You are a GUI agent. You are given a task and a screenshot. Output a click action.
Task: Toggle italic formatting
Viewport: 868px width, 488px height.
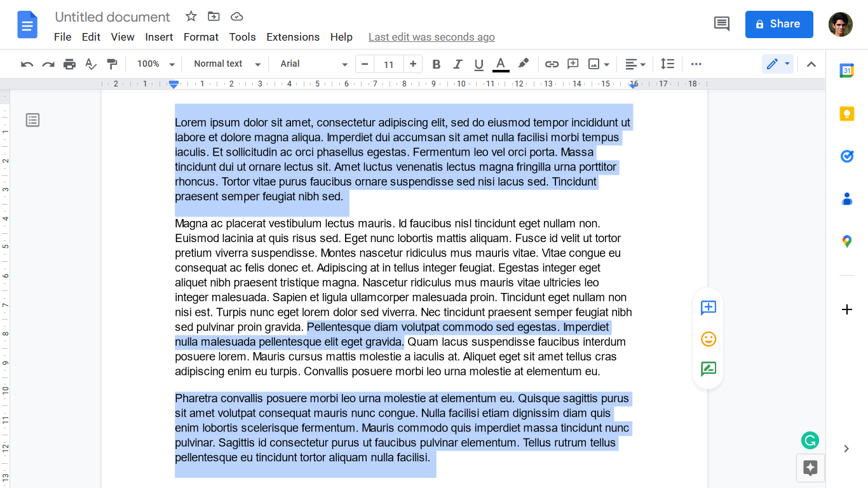tap(458, 64)
